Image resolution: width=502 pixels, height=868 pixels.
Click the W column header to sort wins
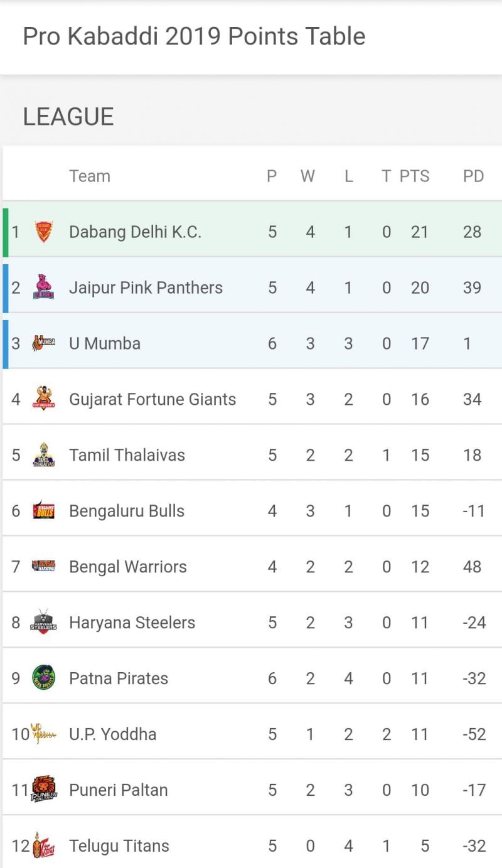point(308,176)
